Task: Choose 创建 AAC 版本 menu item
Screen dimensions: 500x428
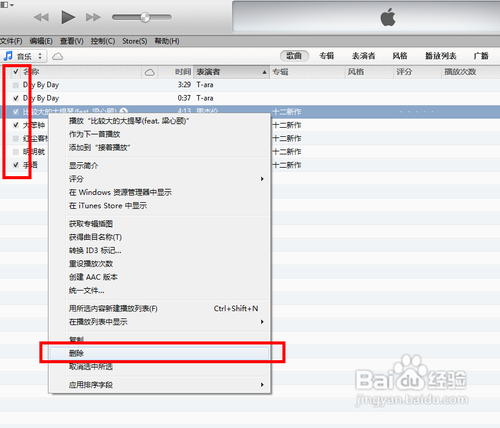Action: pos(159,277)
